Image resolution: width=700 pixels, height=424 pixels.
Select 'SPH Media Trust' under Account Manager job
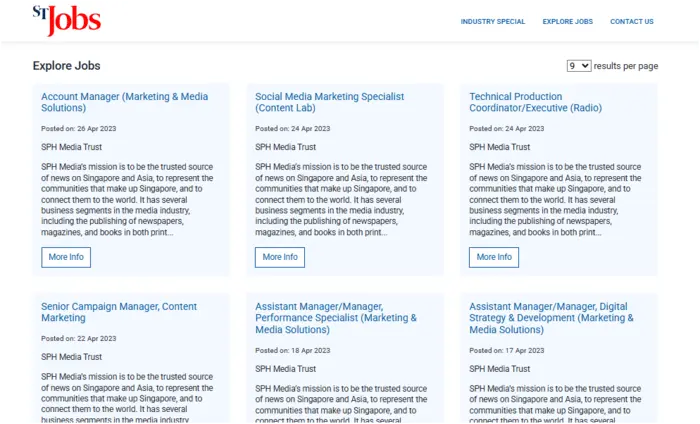coord(71,147)
